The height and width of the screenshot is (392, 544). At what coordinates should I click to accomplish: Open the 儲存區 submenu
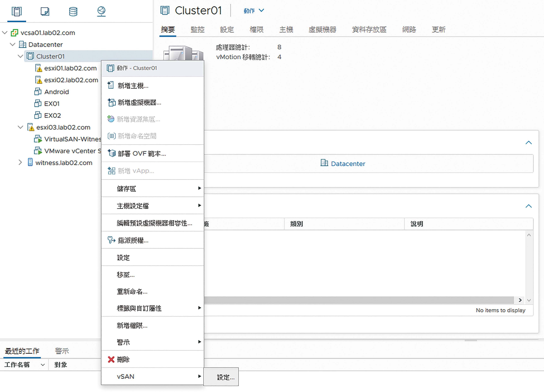point(153,189)
